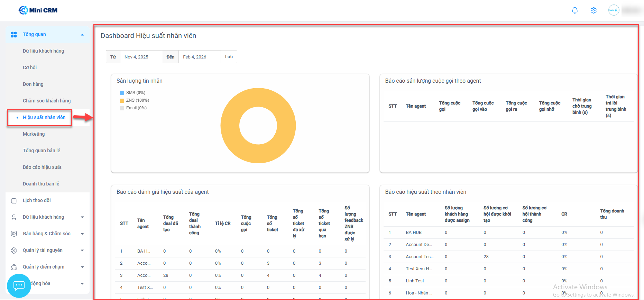
Task: Open Doanh thu bán lẻ link
Action: (x=41, y=184)
